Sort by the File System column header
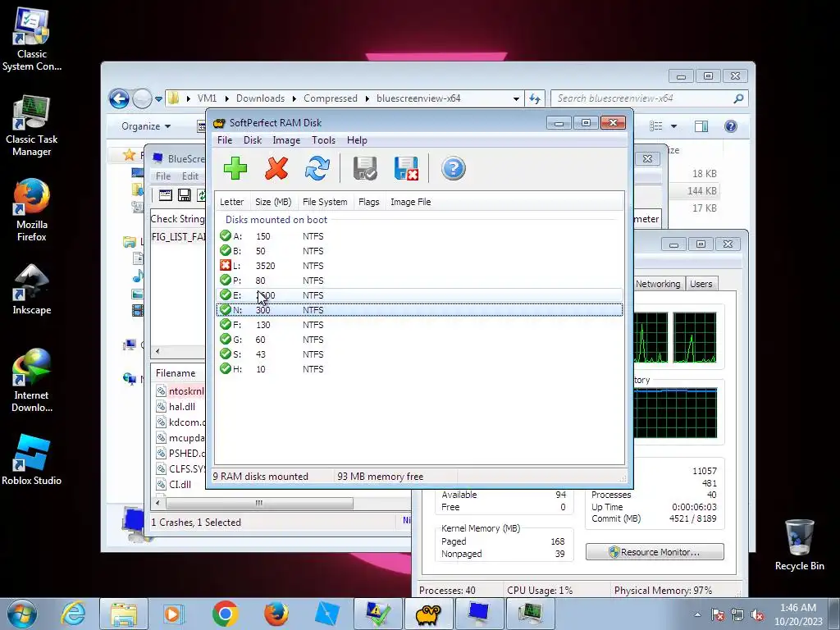Screen dimensions: 840x630 [x=325, y=202]
